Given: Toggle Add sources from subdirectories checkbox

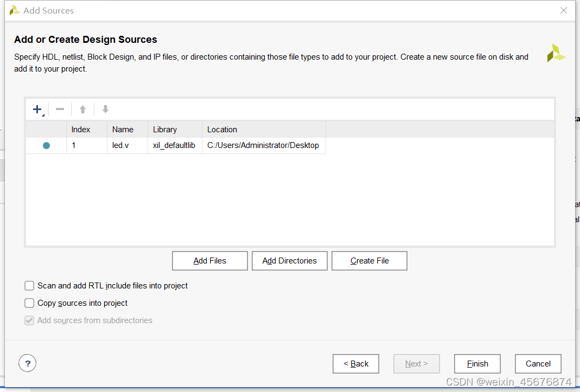Looking at the screenshot, I should [29, 320].
